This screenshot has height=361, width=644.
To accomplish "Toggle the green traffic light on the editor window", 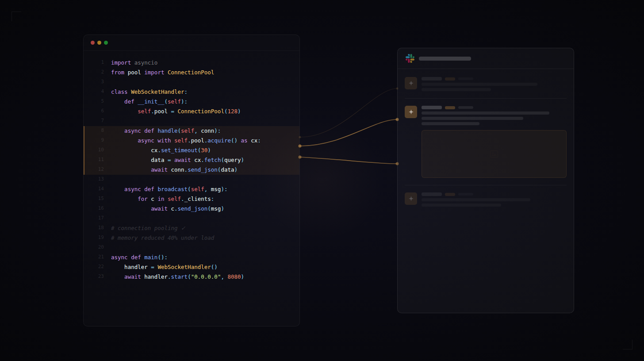I will pyautogui.click(x=106, y=42).
